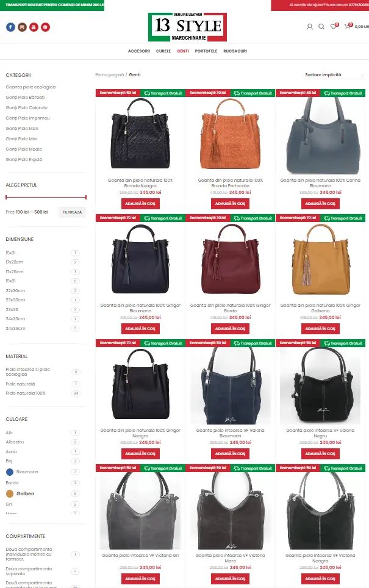The height and width of the screenshot is (588, 369).
Task: Toggle the 22x30cm dimension filter
Action: coord(15,290)
